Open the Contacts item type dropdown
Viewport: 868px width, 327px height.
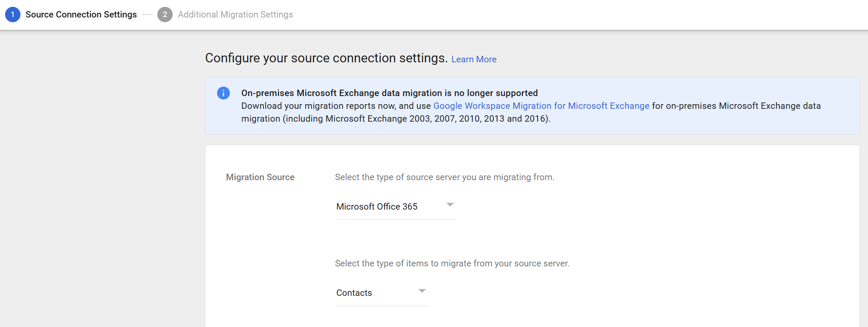coord(382,293)
